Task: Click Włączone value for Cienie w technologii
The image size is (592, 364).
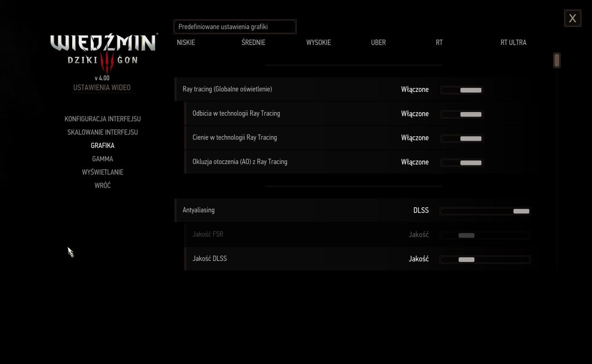Action: pyautogui.click(x=415, y=138)
